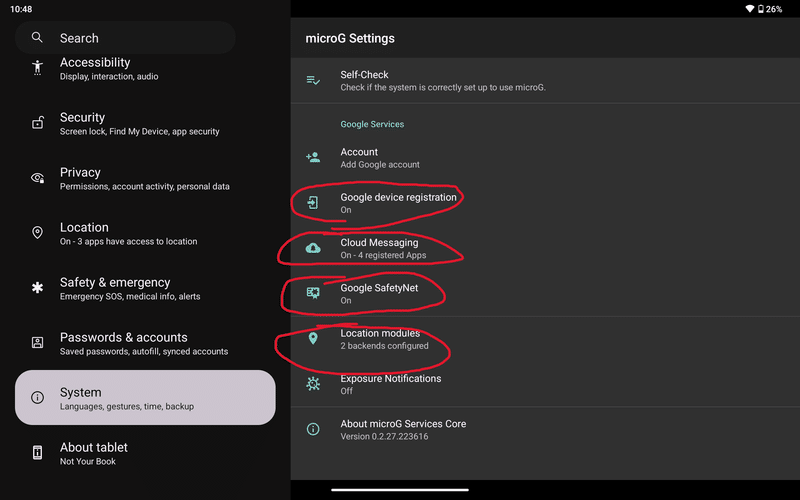Click the Account add-person icon
Image resolution: width=800 pixels, height=500 pixels.
(313, 157)
